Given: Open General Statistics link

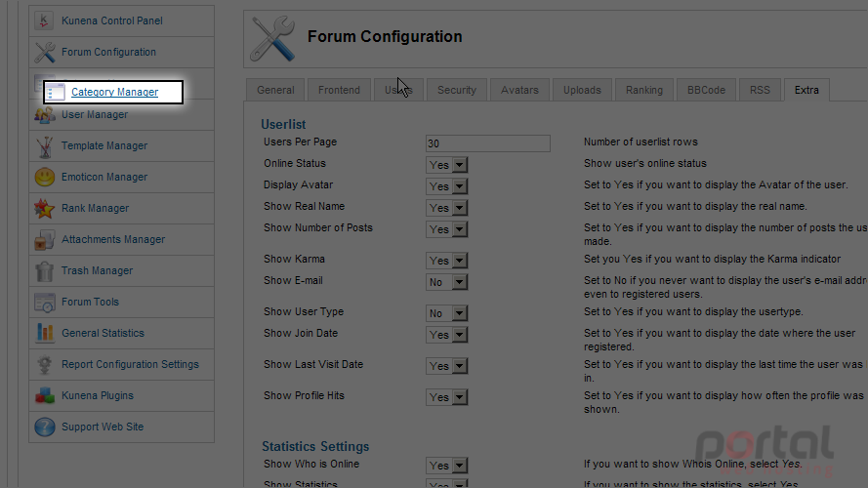Looking at the screenshot, I should pyautogui.click(x=103, y=333).
